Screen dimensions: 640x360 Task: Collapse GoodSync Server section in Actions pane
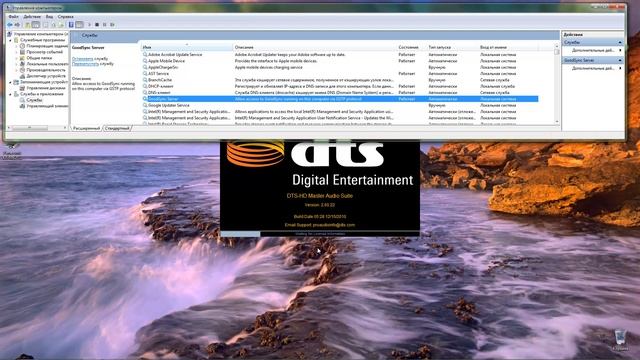pyautogui.click(x=620, y=60)
